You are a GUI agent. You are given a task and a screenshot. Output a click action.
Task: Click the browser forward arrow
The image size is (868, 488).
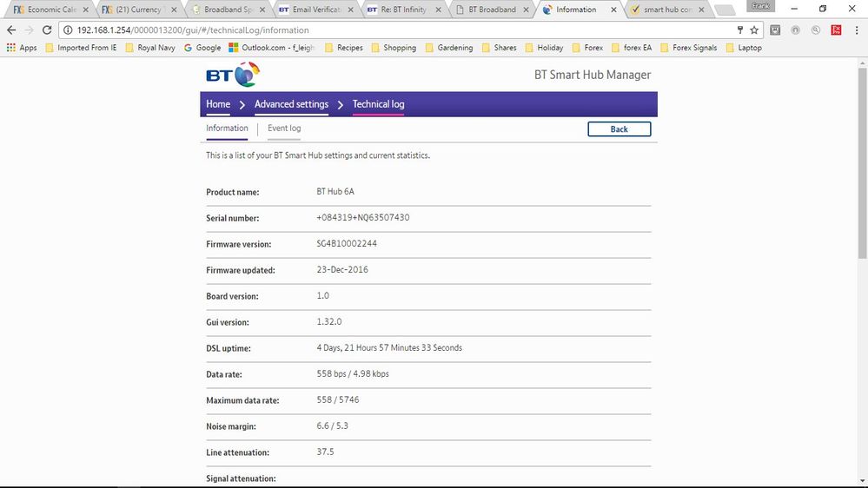pyautogui.click(x=29, y=30)
